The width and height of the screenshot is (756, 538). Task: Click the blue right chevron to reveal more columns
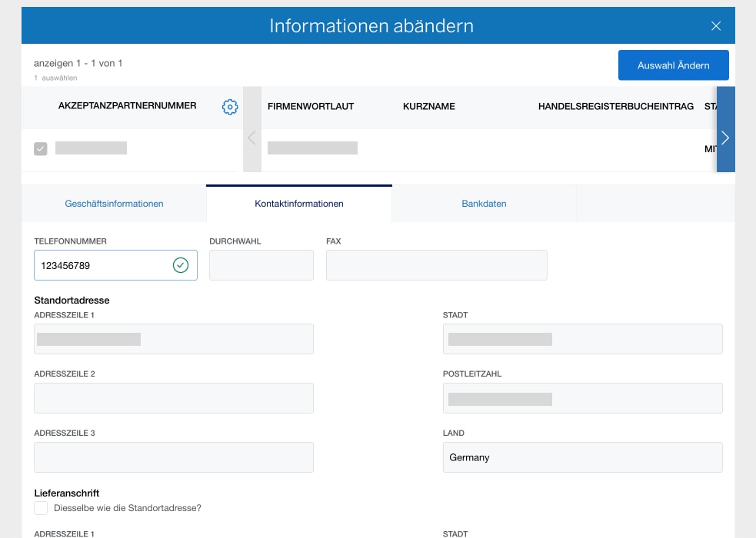click(724, 138)
